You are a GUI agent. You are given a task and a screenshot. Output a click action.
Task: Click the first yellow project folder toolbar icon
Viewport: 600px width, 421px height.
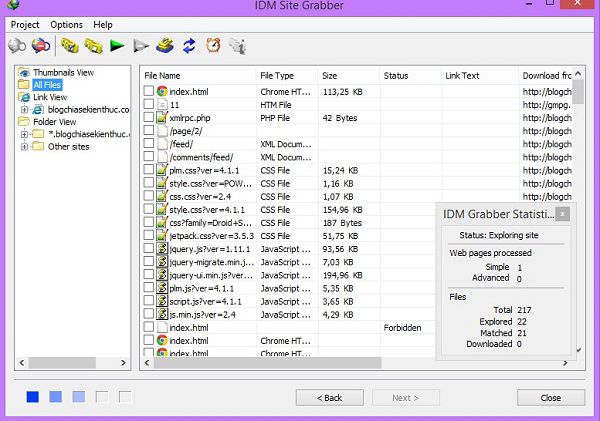[x=70, y=46]
